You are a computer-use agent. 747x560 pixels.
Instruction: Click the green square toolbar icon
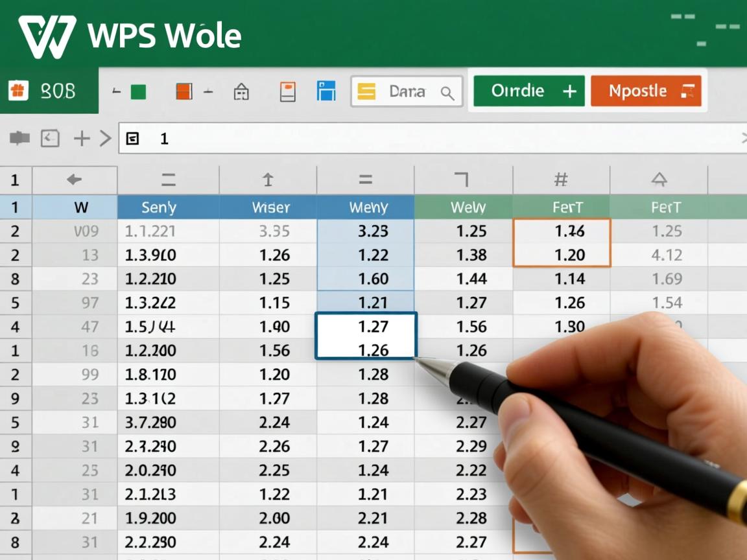[x=138, y=91]
